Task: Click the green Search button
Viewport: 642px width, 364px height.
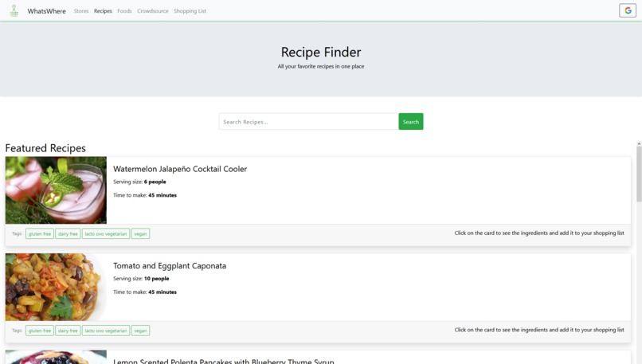Action: pyautogui.click(x=411, y=122)
